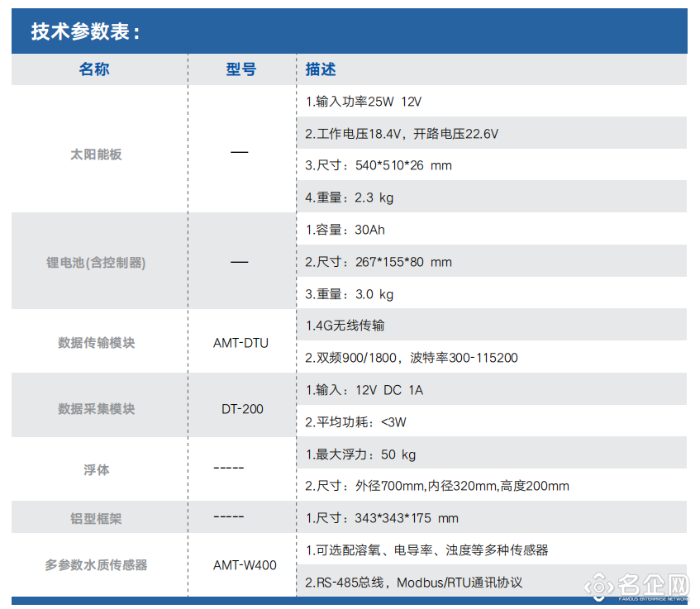The height and width of the screenshot is (609, 700).
Task: Click the 锂电池(含控制器) row name
Action: [x=96, y=263]
